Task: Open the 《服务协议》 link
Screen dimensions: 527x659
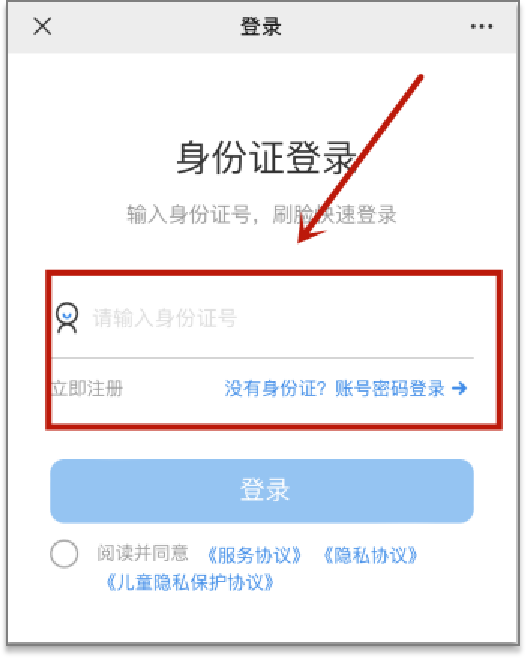Action: click(x=255, y=556)
